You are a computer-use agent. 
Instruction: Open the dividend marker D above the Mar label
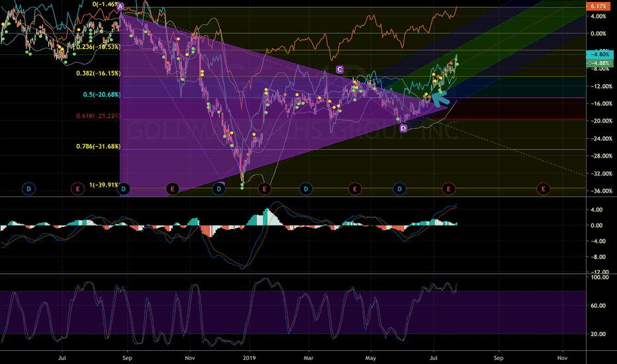tap(306, 189)
